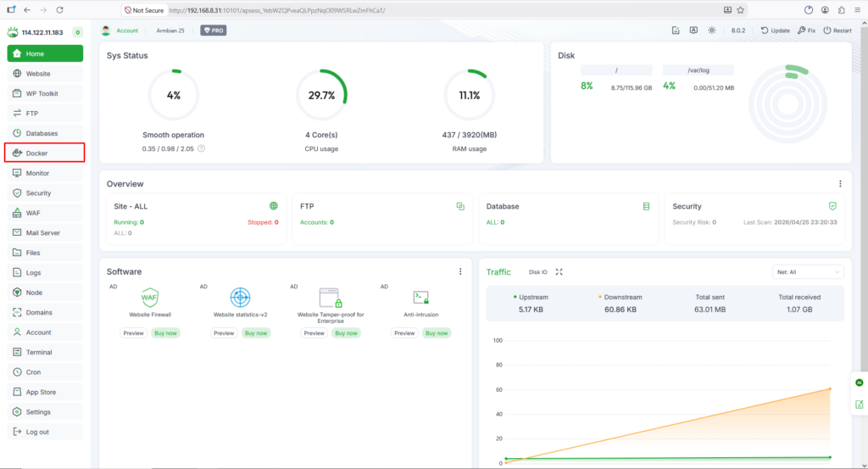Click the Site globe icon in Overview
868x469 pixels.
[x=274, y=206]
